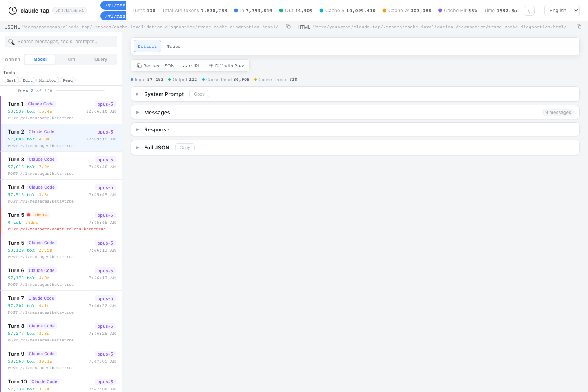Select Turn 7 at 7:46:22 AM
Viewport: 588px width, 392px height.
tap(61, 305)
